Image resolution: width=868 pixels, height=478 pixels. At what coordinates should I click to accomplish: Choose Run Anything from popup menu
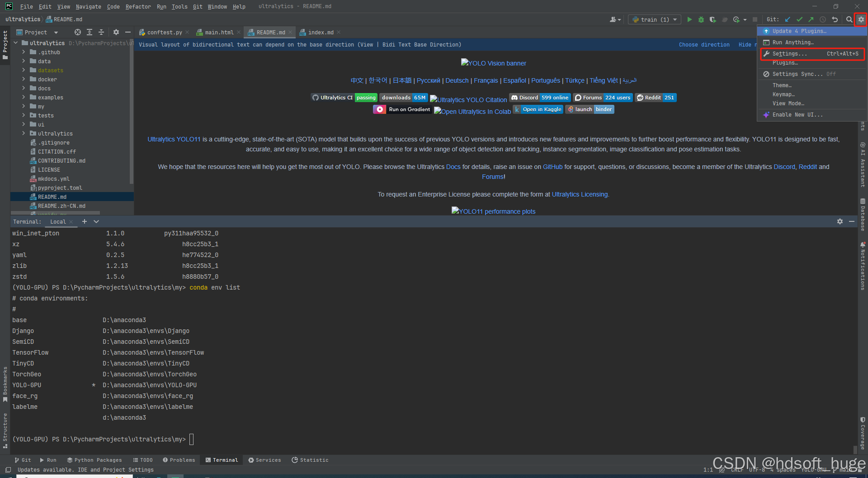812,42
